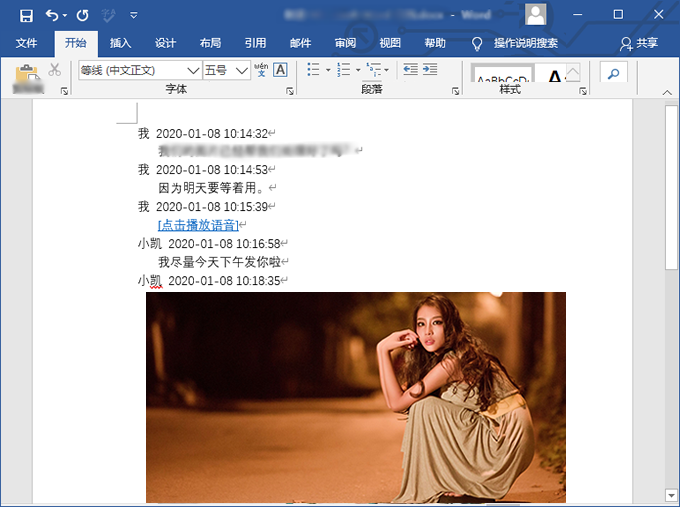Click the character border 'A' icon

point(280,70)
